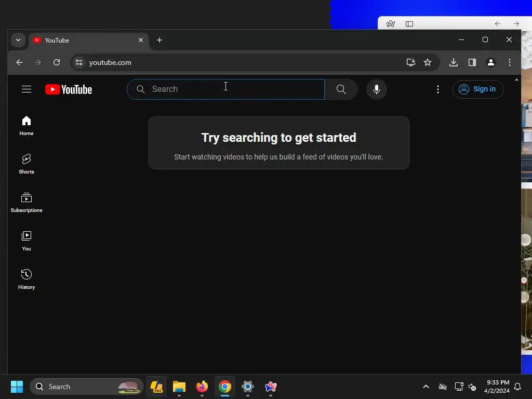This screenshot has height=399, width=532.
Task: Click 'Try searching to get started' heading
Action: click(278, 138)
